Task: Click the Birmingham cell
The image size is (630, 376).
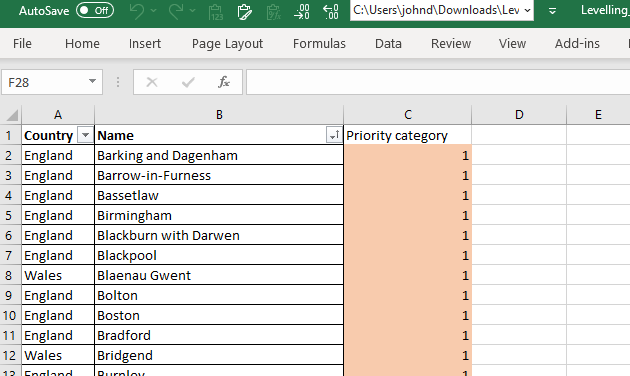Action: tap(219, 216)
